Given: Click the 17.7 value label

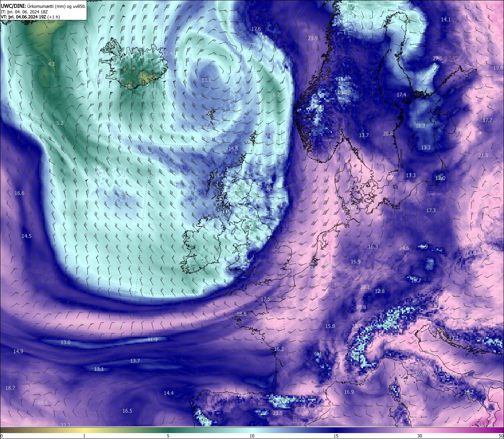Looking at the screenshot, I should tap(487, 120).
